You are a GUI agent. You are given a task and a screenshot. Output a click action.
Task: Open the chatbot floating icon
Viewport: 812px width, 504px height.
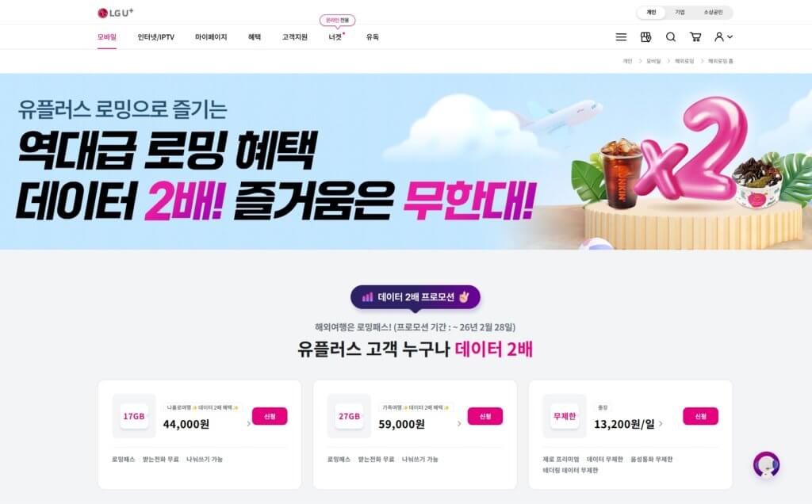pos(767,464)
